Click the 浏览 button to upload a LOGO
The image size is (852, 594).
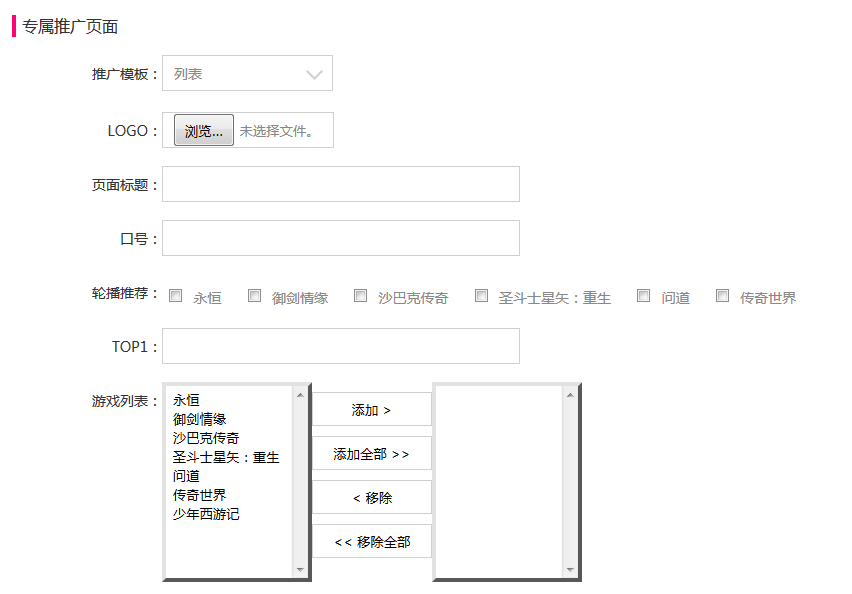click(x=202, y=129)
